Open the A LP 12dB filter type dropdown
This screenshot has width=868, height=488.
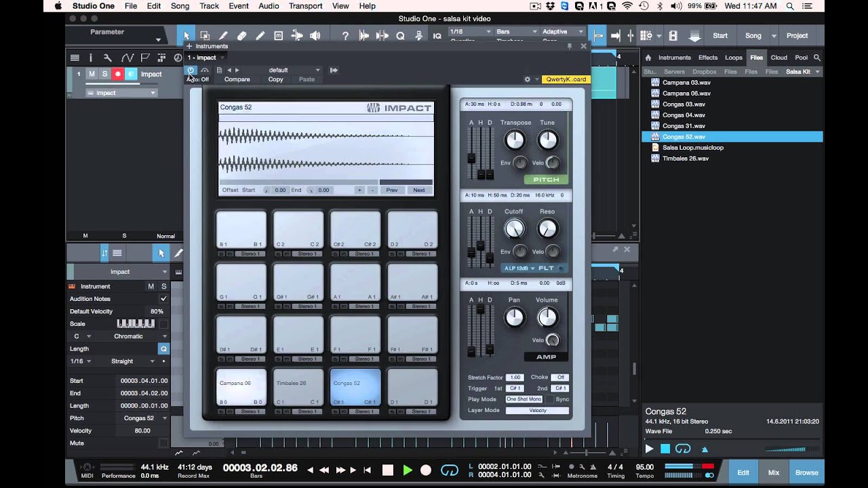519,268
